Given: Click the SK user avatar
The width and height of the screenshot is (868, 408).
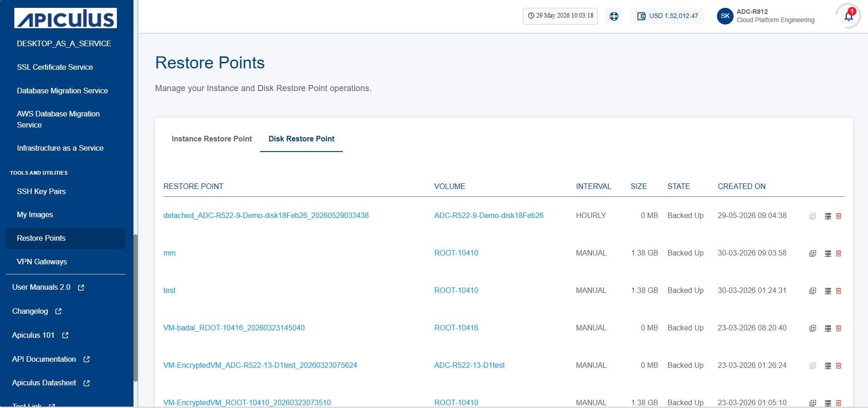Looking at the screenshot, I should (x=725, y=16).
